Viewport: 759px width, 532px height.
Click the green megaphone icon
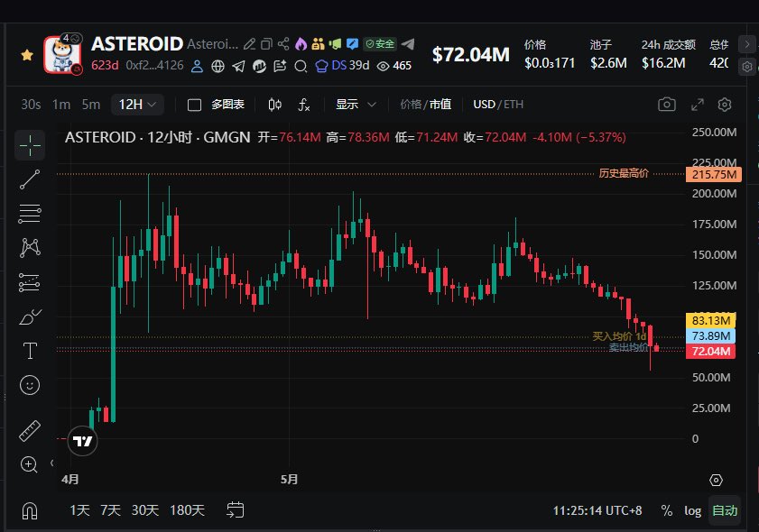(335, 44)
